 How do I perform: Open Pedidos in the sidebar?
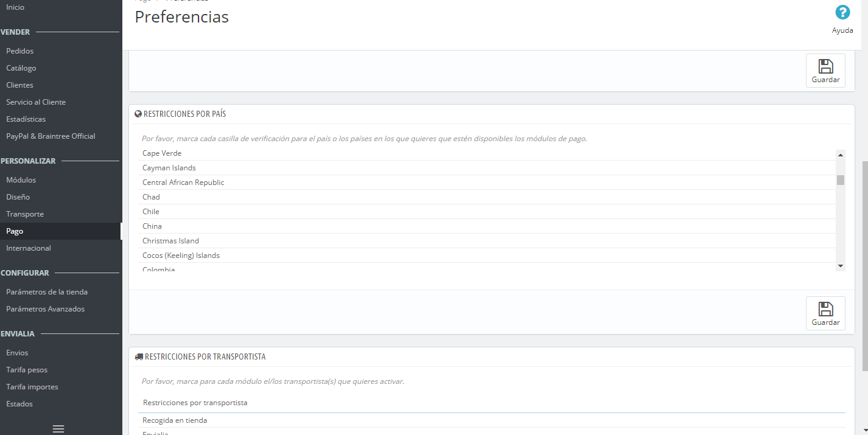[x=20, y=51]
